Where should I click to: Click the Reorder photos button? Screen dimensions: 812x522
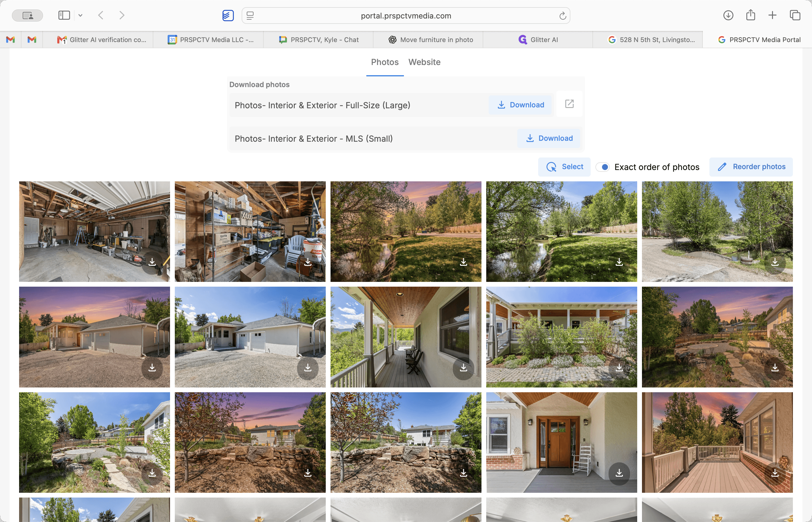coord(751,167)
